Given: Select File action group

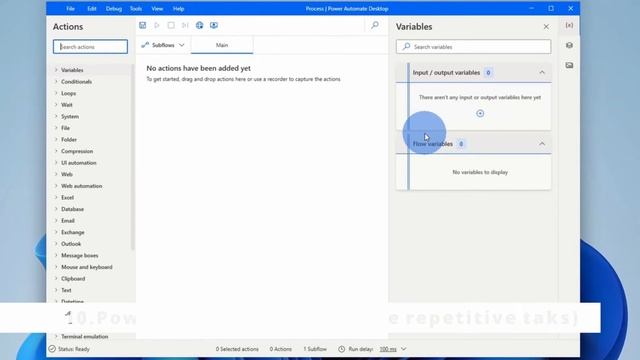Looking at the screenshot, I should click(65, 128).
